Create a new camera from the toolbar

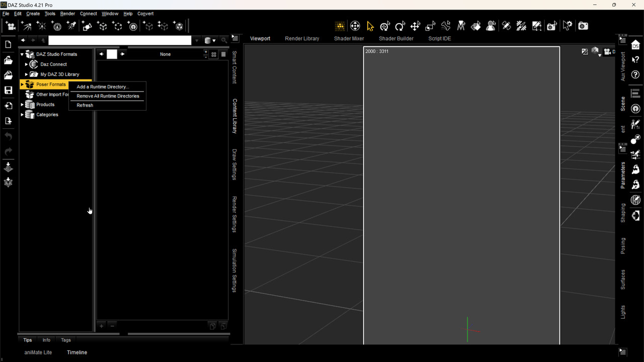[x=10, y=26]
